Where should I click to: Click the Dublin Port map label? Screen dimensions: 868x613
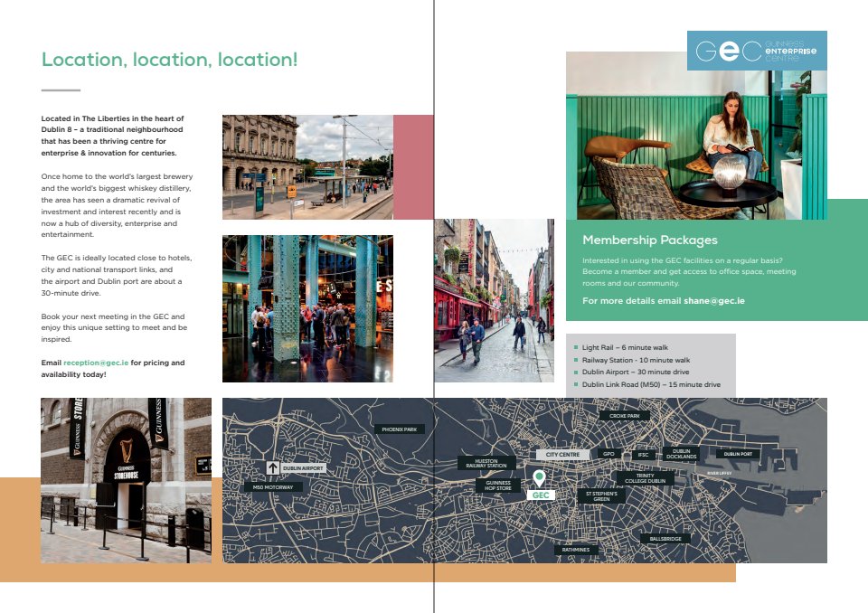click(x=738, y=454)
